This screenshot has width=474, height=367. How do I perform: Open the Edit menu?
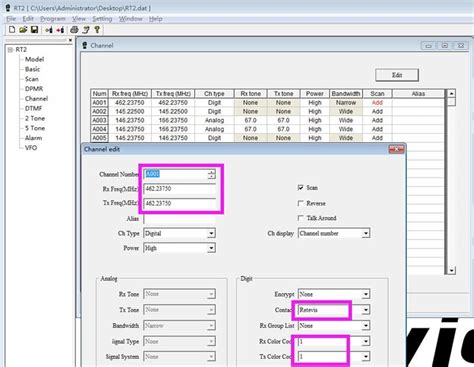coord(28,19)
